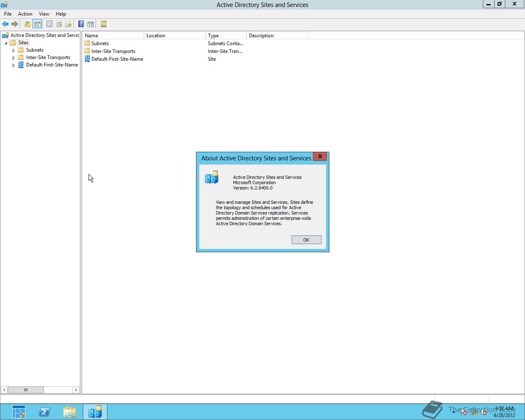Click tree pane scroll left arrow
The height and width of the screenshot is (420, 525).
pyautogui.click(x=4, y=390)
